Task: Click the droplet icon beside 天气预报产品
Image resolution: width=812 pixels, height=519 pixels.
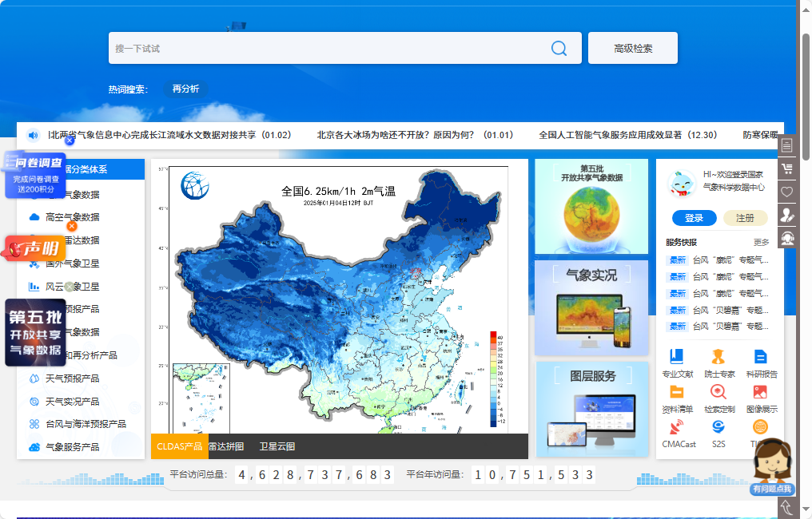Action: pyautogui.click(x=34, y=378)
